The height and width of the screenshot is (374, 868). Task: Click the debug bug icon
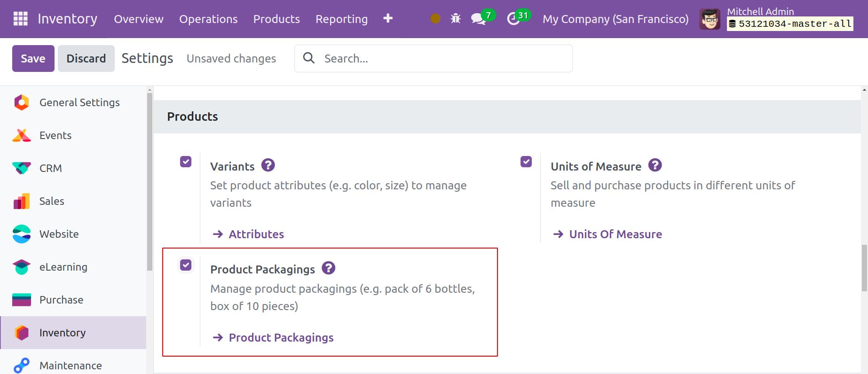[x=455, y=19]
